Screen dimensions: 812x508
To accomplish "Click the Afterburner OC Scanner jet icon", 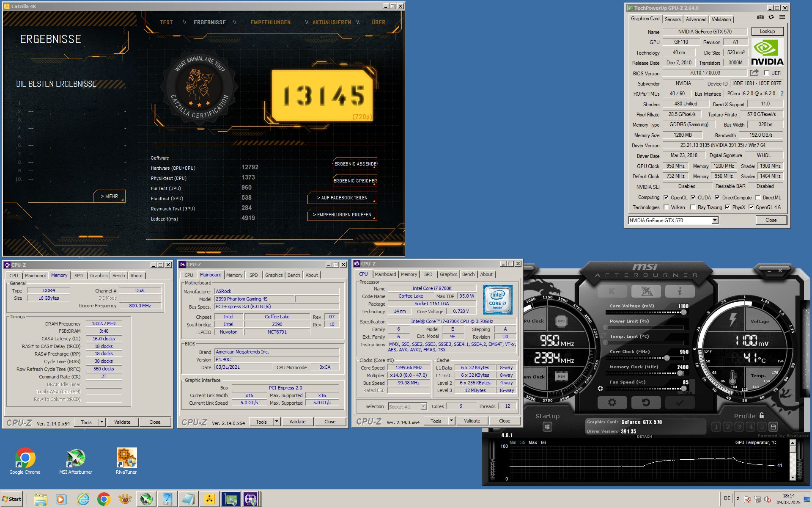I will [646, 291].
